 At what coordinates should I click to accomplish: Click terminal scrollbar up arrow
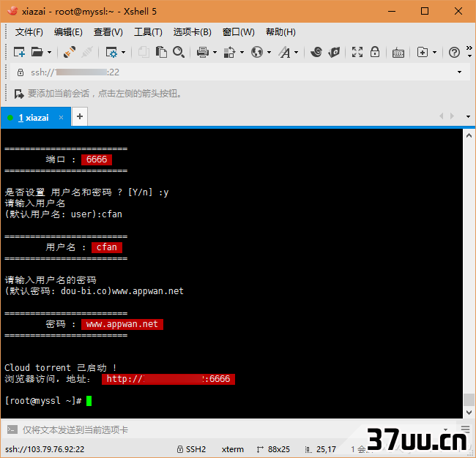tap(469, 135)
